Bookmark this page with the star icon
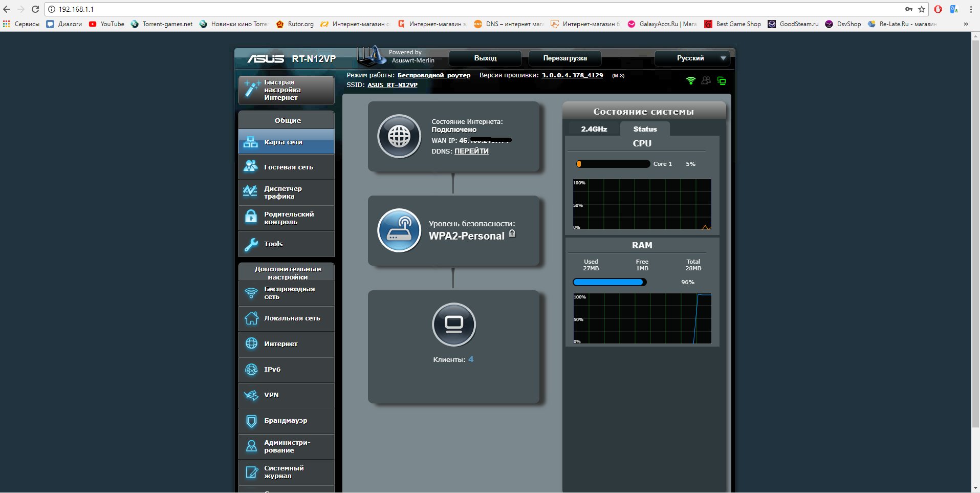980x493 pixels. [x=922, y=9]
